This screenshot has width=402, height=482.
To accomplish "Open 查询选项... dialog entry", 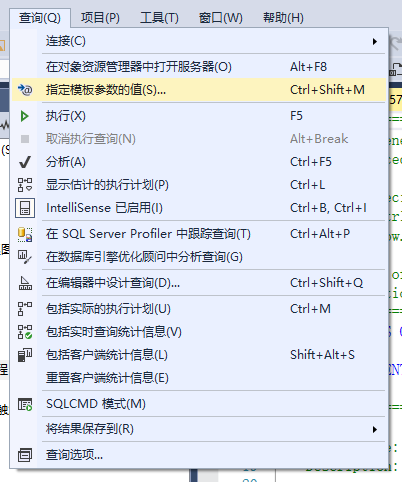I will (x=199, y=455).
